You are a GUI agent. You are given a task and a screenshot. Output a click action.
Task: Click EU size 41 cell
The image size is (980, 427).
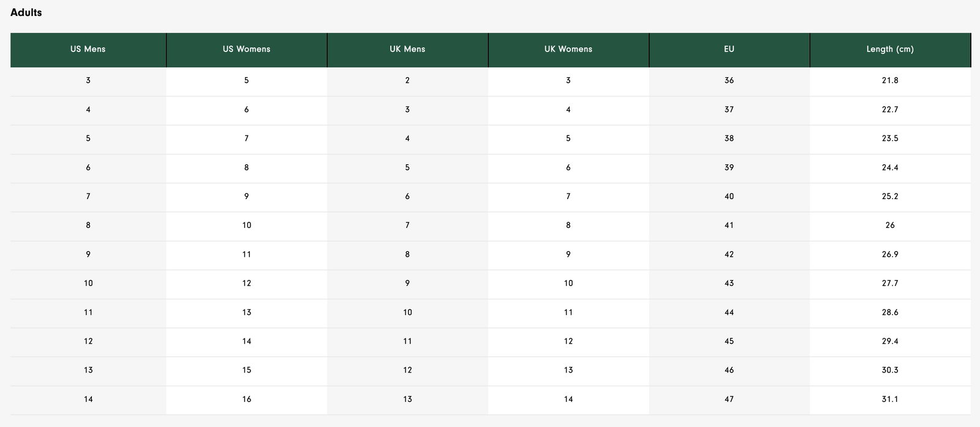tap(729, 225)
